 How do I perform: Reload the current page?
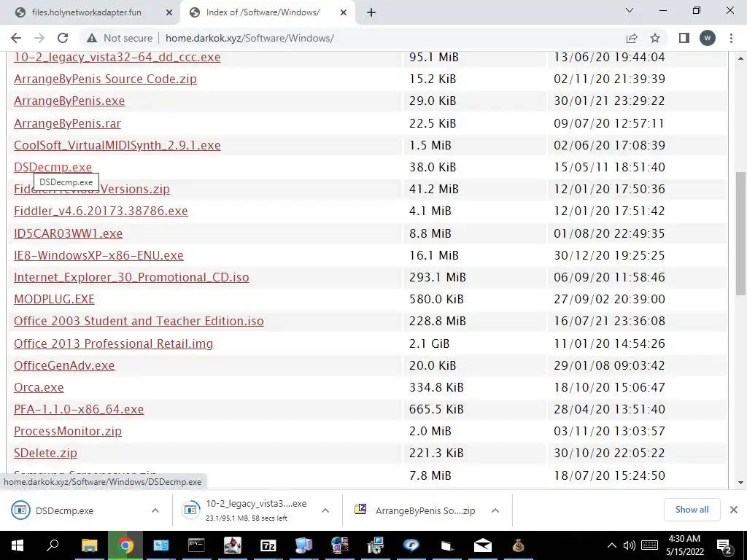click(63, 38)
